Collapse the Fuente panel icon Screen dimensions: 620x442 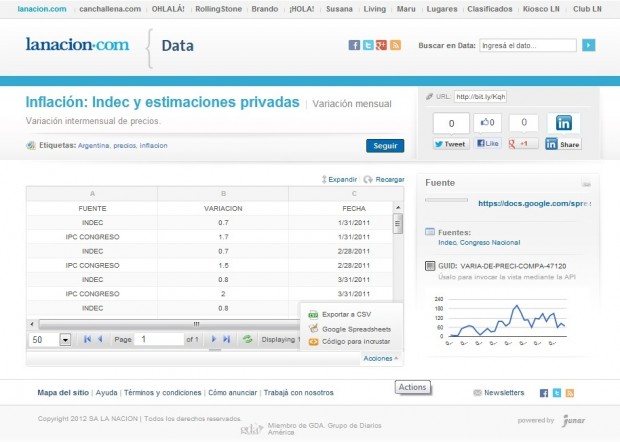[586, 183]
